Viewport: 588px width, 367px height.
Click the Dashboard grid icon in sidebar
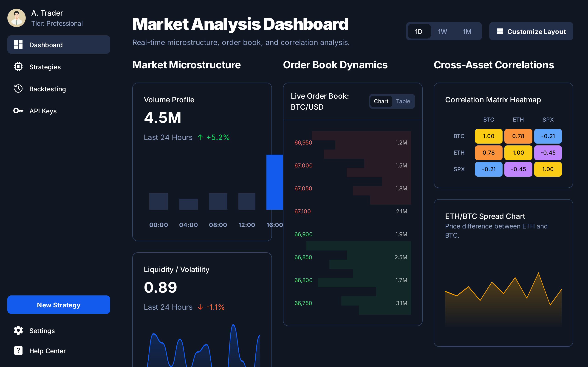pyautogui.click(x=18, y=45)
